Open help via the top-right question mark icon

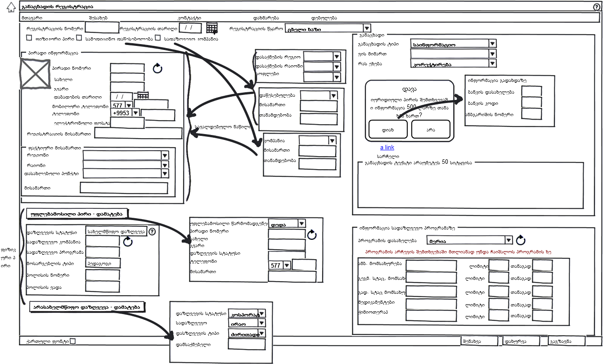tap(597, 7)
